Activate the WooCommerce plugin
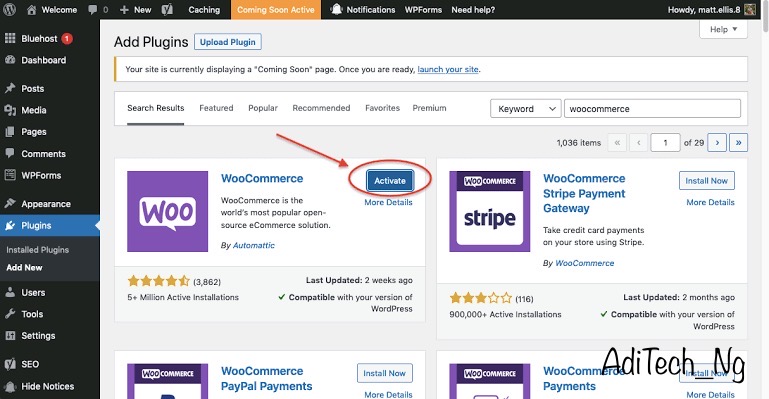Image resolution: width=769 pixels, height=399 pixels. [390, 180]
